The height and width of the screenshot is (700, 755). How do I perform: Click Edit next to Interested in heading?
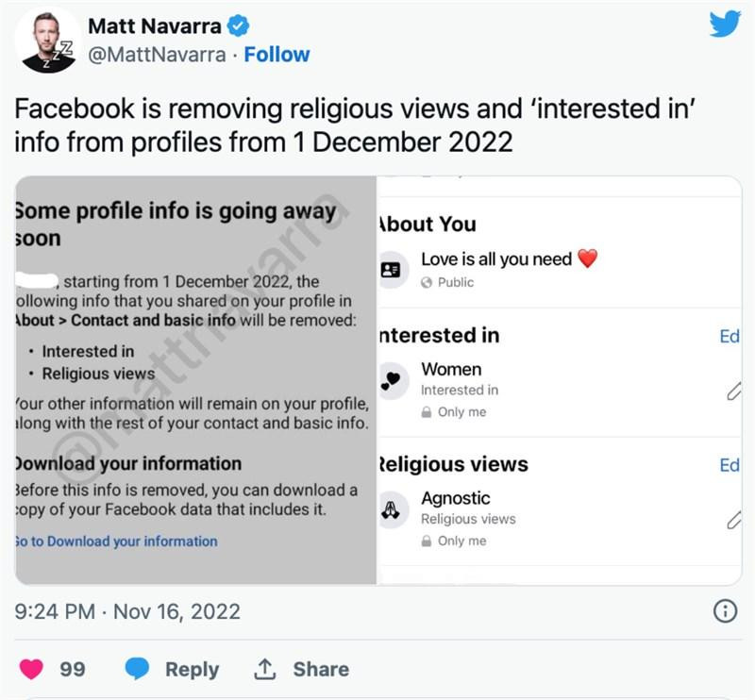pyautogui.click(x=730, y=336)
